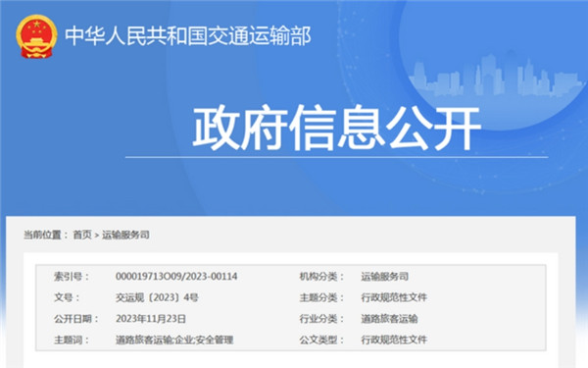Viewport: 588px width, 368px height.
Task: Go to 首页 in breadcrumb
Action: [x=82, y=236]
